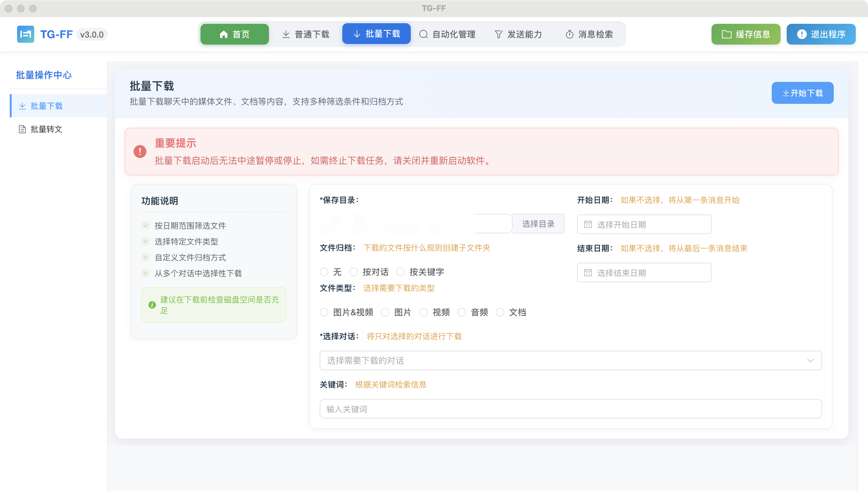Click the 自动化管理 magnifier icon
The width and height of the screenshot is (868, 501).
424,34
